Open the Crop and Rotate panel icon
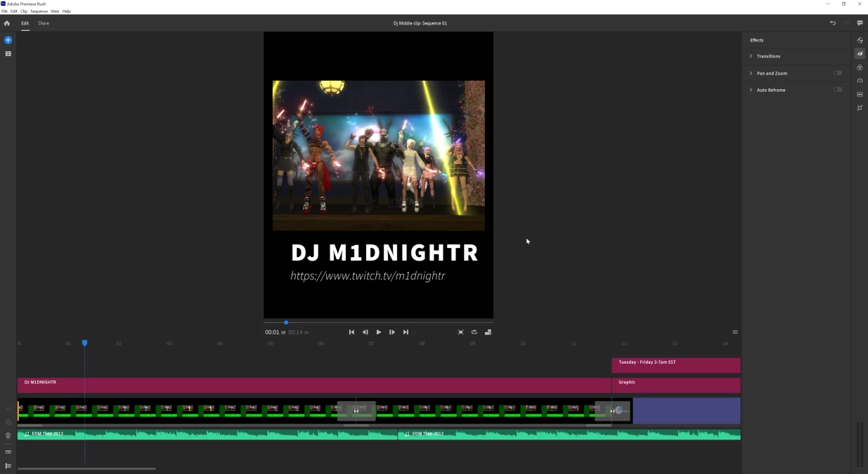The image size is (868, 474). pos(860,108)
